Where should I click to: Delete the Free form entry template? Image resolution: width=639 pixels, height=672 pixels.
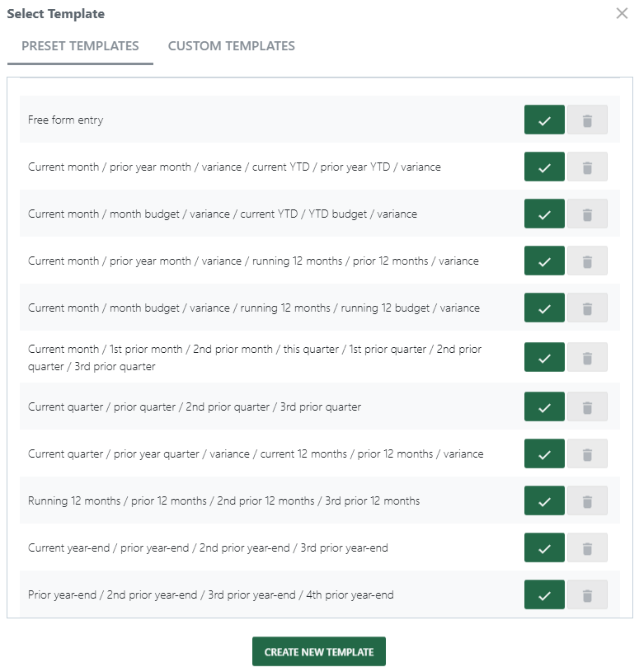[x=587, y=120]
